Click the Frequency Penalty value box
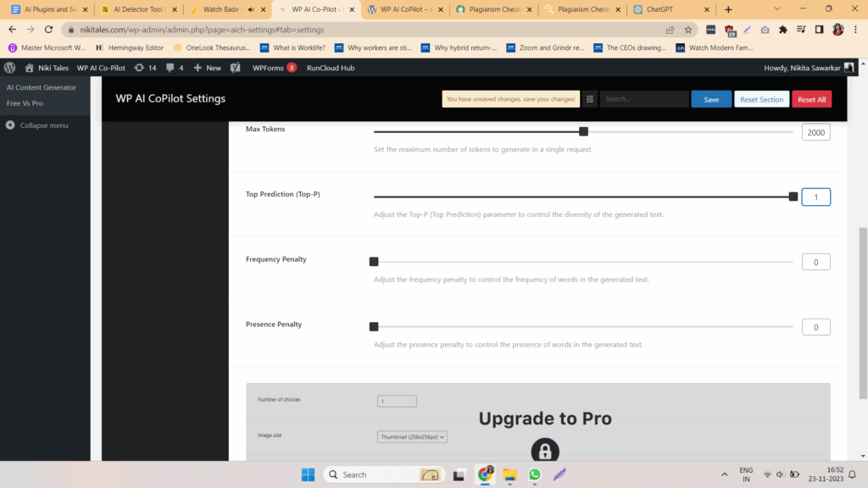Viewport: 868px width, 488px height. point(816,263)
